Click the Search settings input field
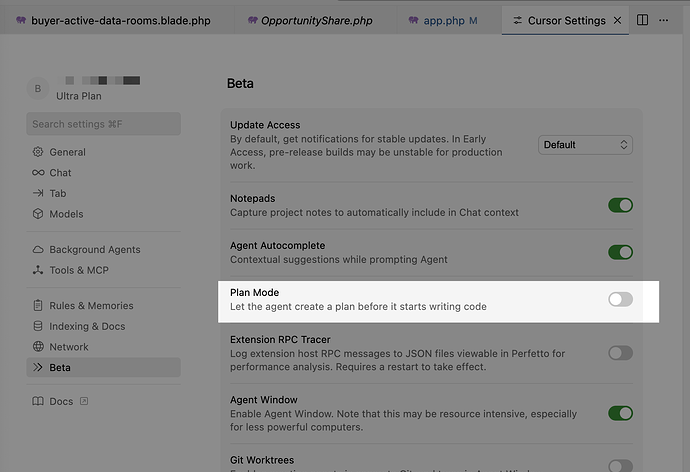The height and width of the screenshot is (472, 690). [x=103, y=124]
